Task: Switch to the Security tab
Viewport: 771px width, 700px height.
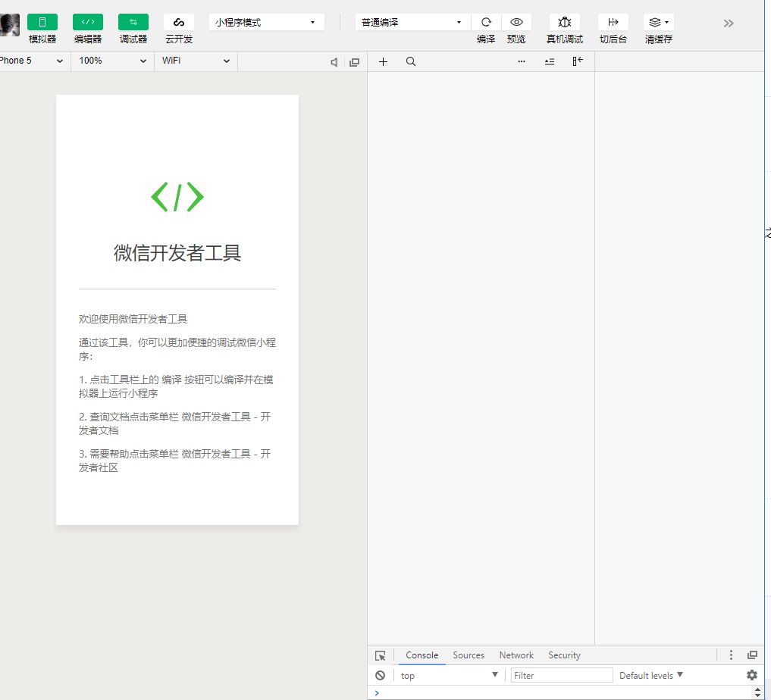Action: [x=565, y=655]
